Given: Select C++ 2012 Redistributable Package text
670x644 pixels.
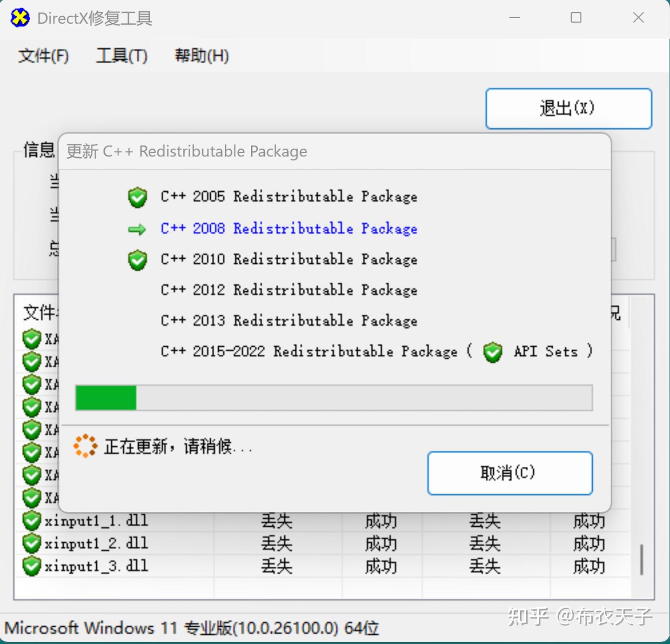Looking at the screenshot, I should [x=289, y=290].
